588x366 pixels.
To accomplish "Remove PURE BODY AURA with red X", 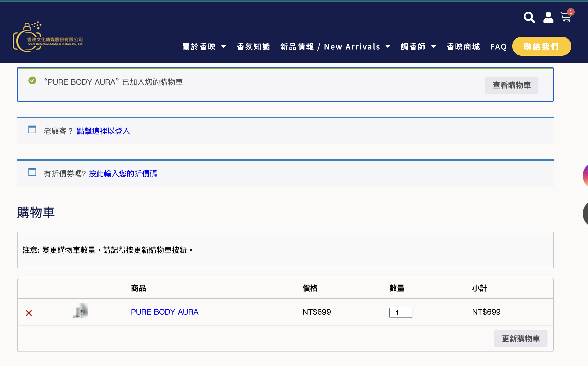I will pos(29,313).
